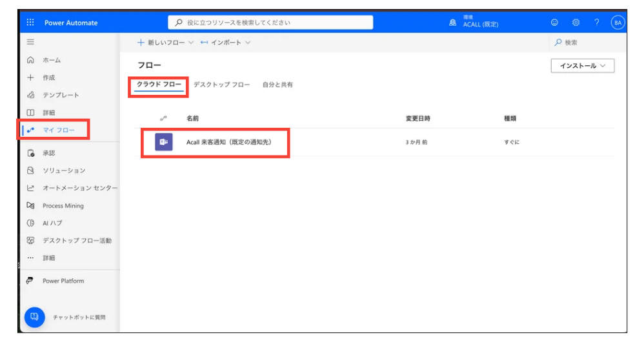The width and height of the screenshot is (644, 342).
Task: Open the Acall 来客通知 flow link
Action: [x=228, y=142]
